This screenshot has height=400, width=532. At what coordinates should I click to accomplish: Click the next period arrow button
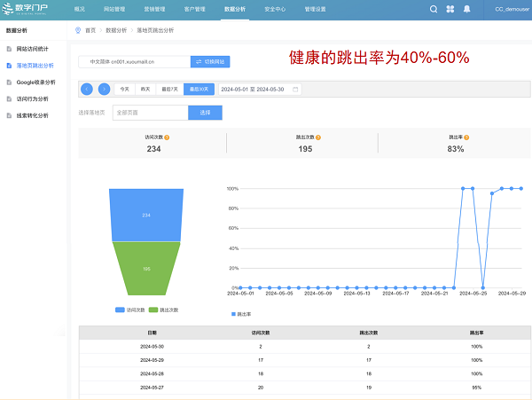click(x=104, y=89)
